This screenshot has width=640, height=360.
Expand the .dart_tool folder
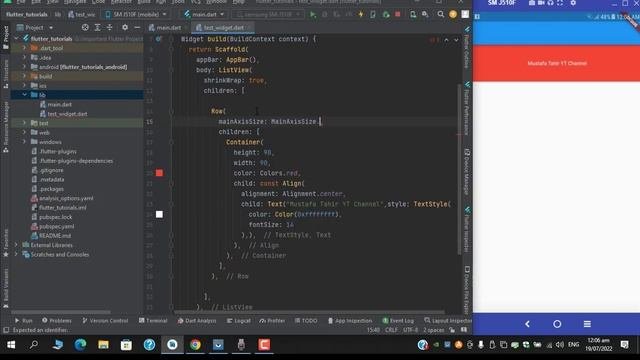coord(24,48)
